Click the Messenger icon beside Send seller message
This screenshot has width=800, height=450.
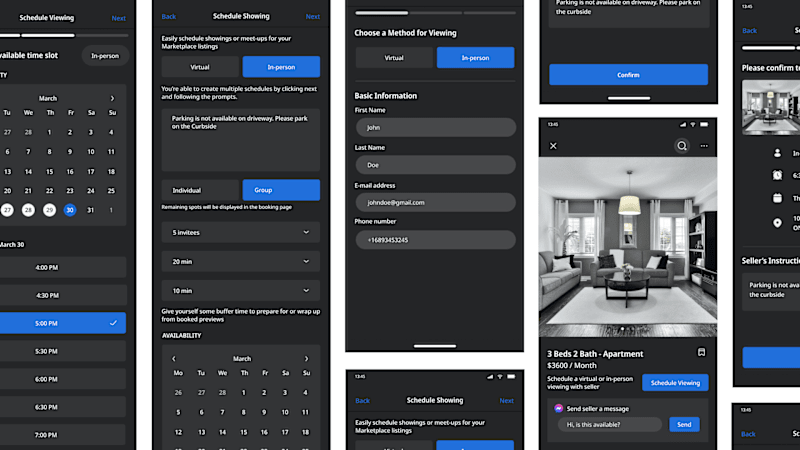pos(559,408)
